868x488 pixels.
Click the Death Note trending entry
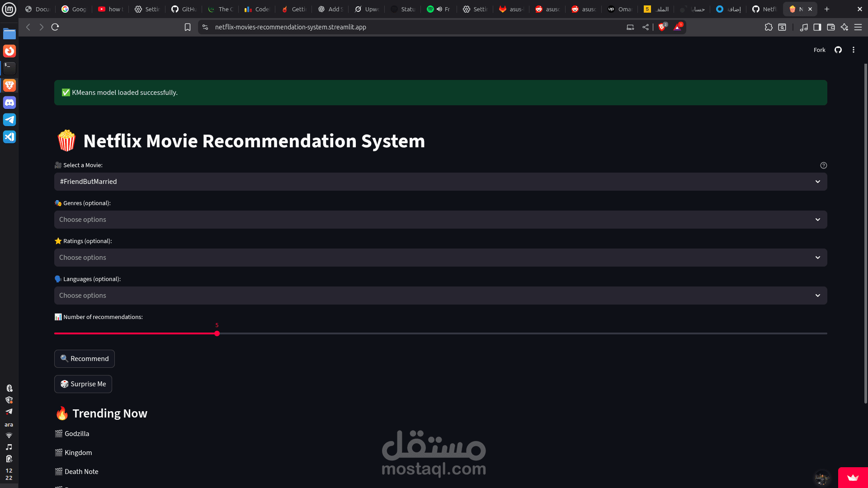tap(76, 472)
